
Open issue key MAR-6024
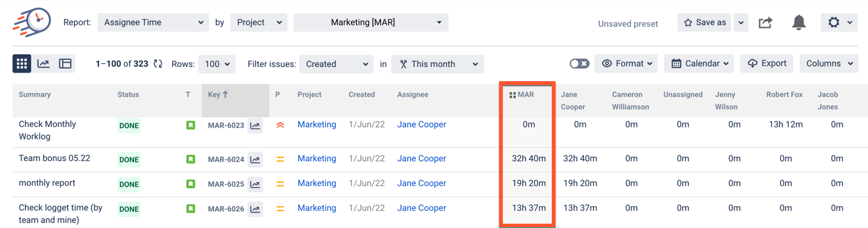(226, 160)
